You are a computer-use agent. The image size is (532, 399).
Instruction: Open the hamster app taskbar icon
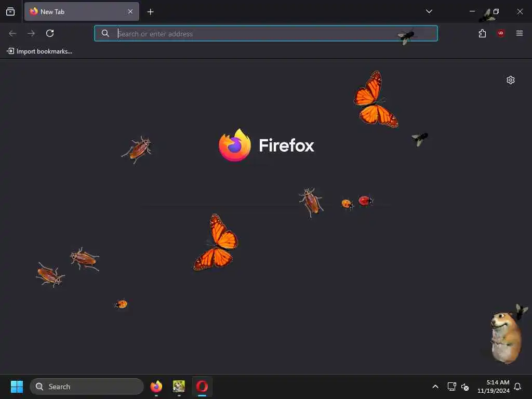click(179, 387)
